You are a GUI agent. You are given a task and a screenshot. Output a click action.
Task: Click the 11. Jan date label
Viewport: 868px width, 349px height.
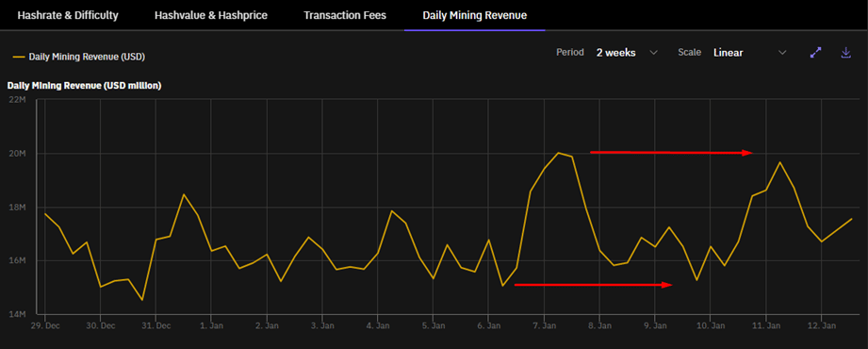[765, 325]
